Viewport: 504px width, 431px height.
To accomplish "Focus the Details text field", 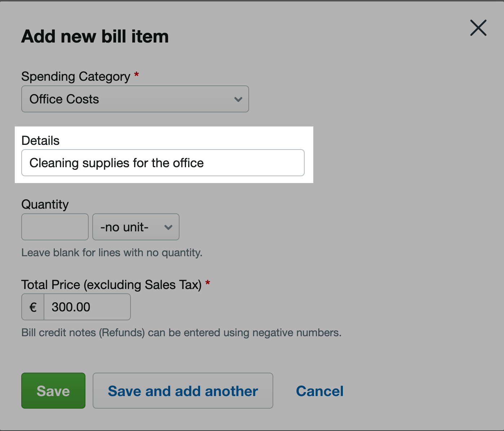I will [163, 163].
